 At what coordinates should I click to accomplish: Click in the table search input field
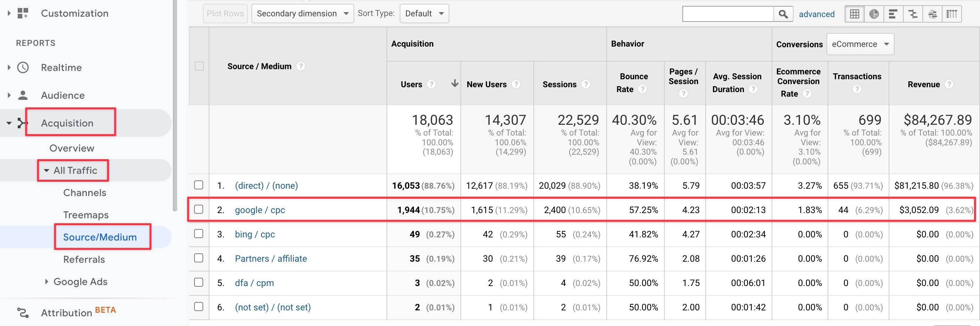click(728, 14)
